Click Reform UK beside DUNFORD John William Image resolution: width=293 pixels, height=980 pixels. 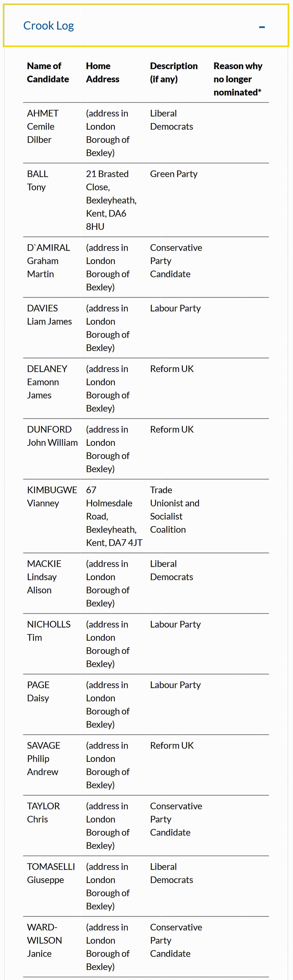point(172,429)
